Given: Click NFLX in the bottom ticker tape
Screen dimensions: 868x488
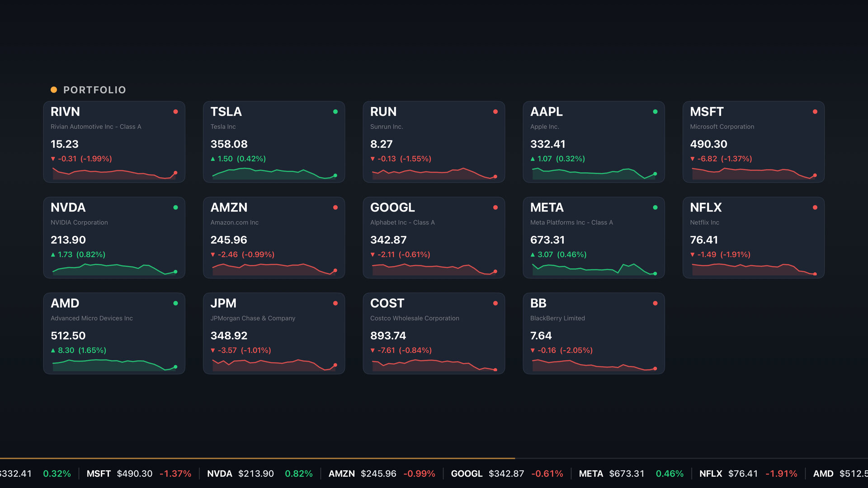Looking at the screenshot, I should pyautogui.click(x=711, y=474).
